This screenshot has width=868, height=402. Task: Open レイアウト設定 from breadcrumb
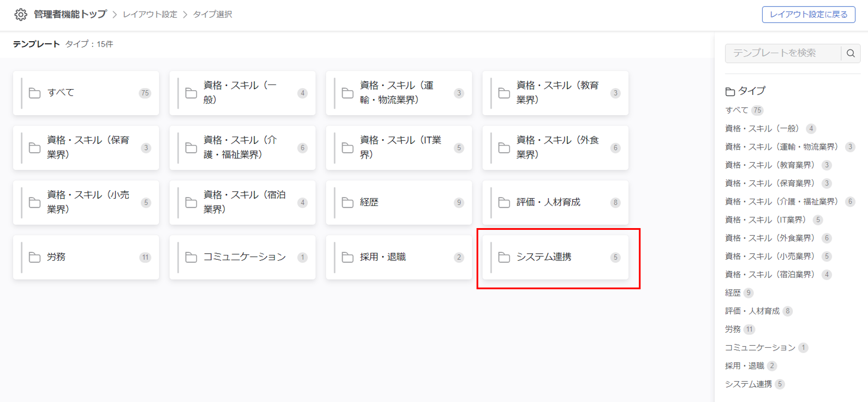(x=150, y=14)
